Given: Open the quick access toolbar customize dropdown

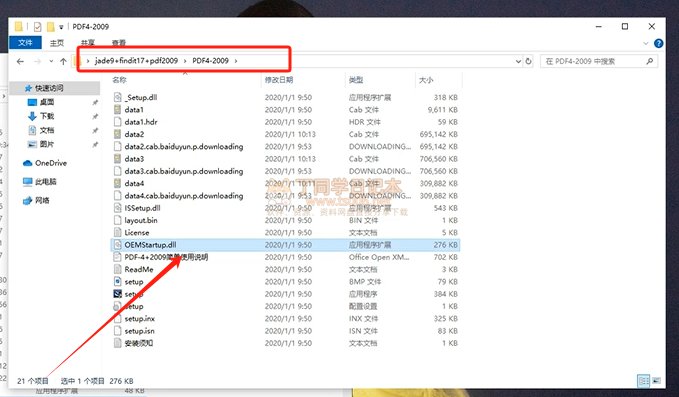Looking at the screenshot, I should click(61, 27).
